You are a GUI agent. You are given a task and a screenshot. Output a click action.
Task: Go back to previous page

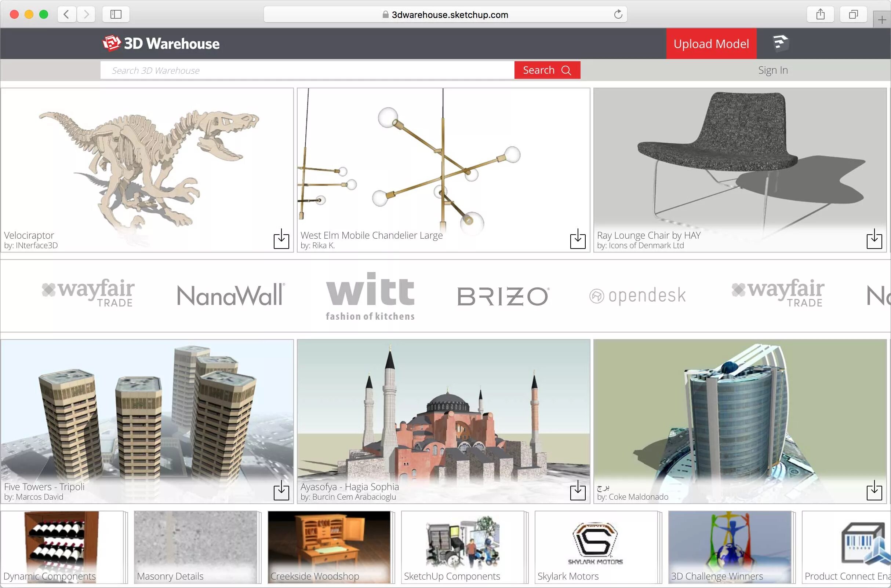pyautogui.click(x=67, y=15)
